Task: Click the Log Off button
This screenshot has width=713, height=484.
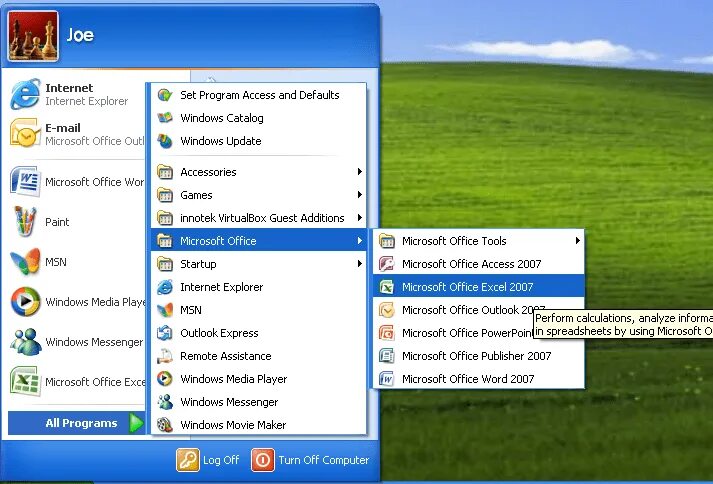Action: [208, 460]
